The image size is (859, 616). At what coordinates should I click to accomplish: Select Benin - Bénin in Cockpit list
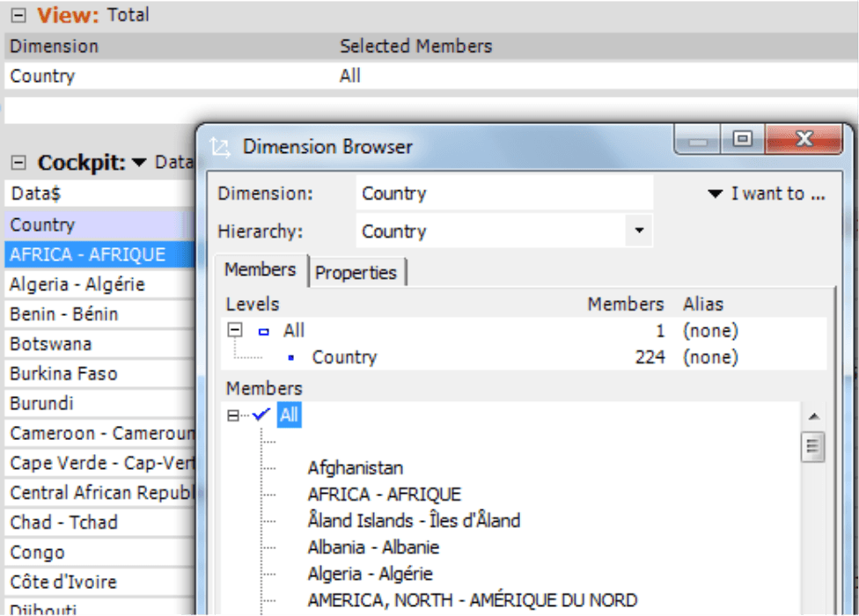point(100,314)
